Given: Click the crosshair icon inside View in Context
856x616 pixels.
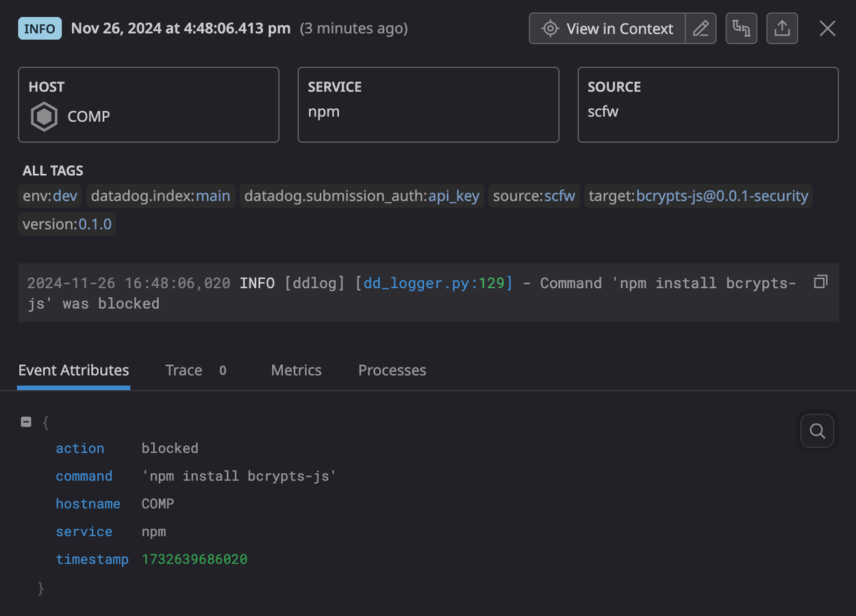Looking at the screenshot, I should pyautogui.click(x=550, y=28).
